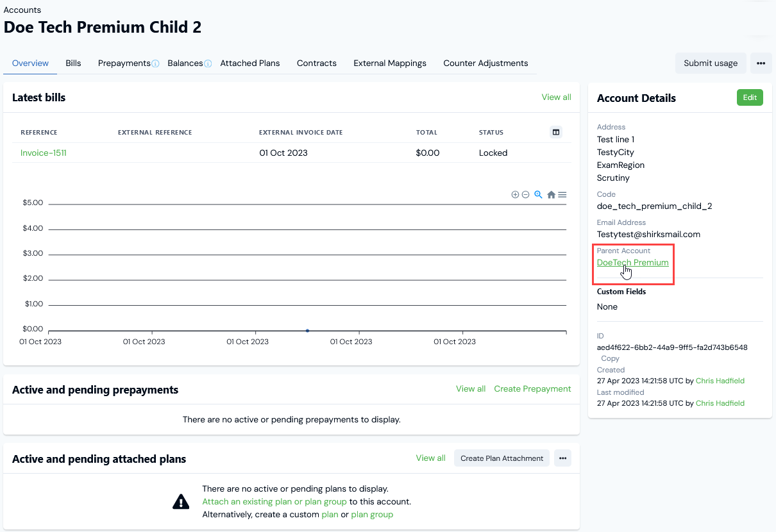Create a new Prepayment
776x532 pixels.
[x=532, y=388]
